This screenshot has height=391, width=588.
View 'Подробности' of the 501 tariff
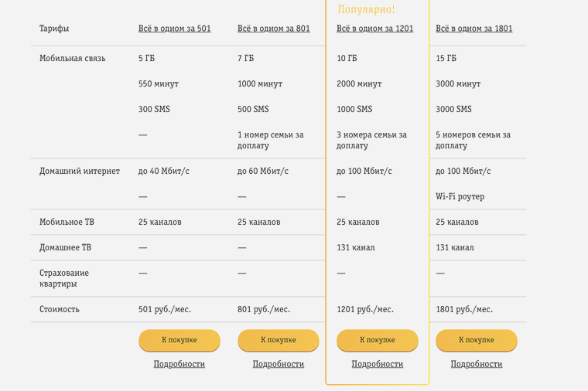(x=179, y=364)
